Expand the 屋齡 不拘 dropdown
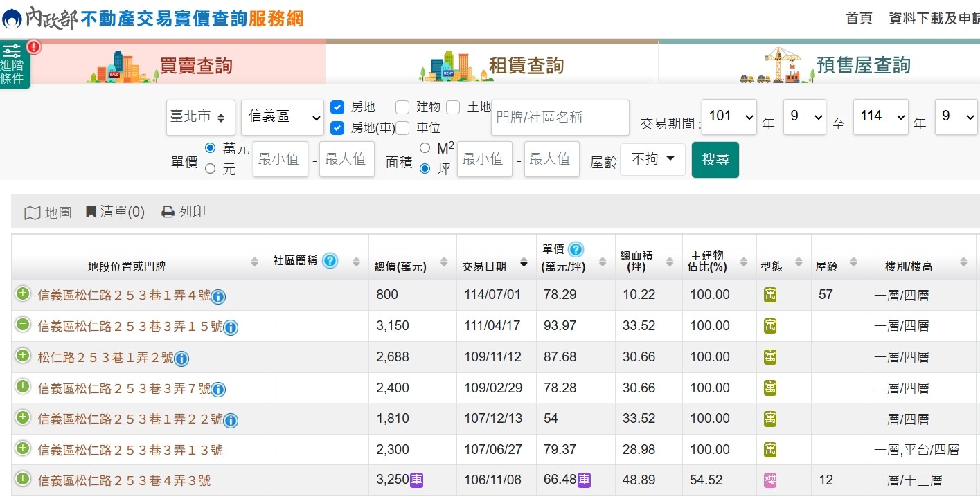The width and height of the screenshot is (980, 499). pyautogui.click(x=652, y=160)
